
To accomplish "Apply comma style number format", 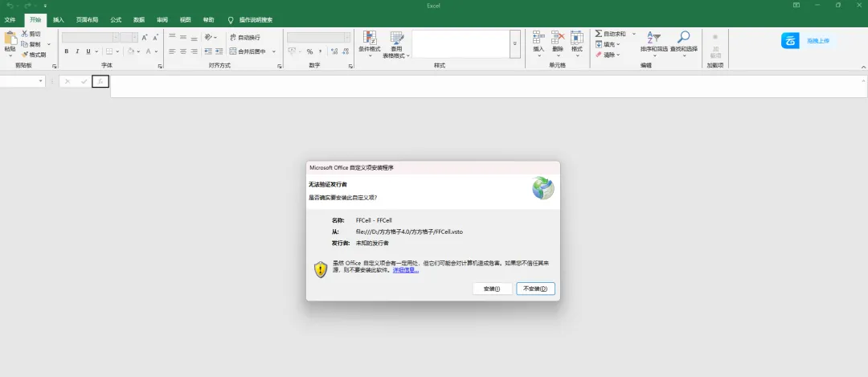I will tap(321, 51).
